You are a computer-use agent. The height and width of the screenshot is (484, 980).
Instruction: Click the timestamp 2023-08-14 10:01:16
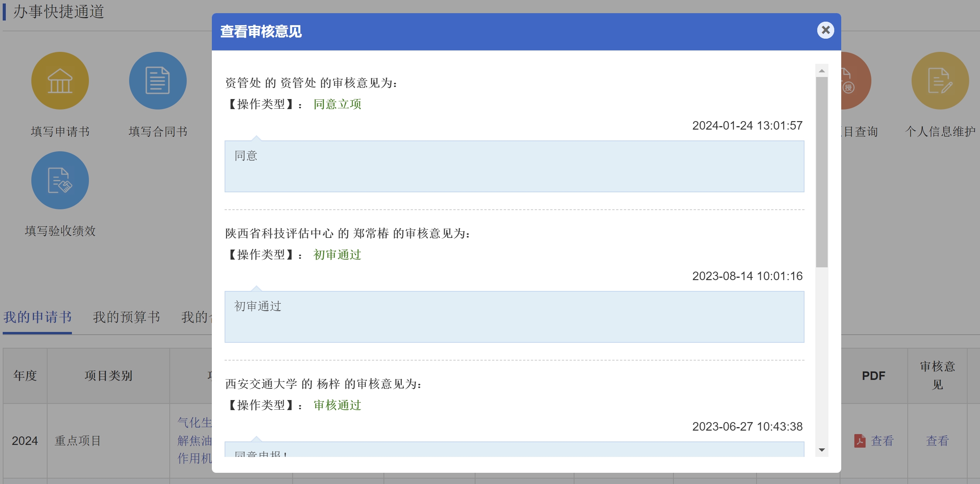[747, 276]
